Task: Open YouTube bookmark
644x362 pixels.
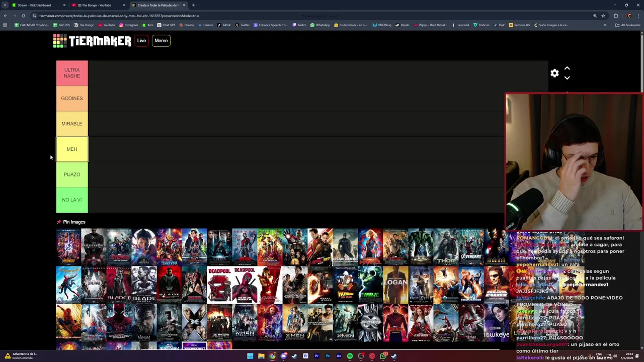Action: 107,25
